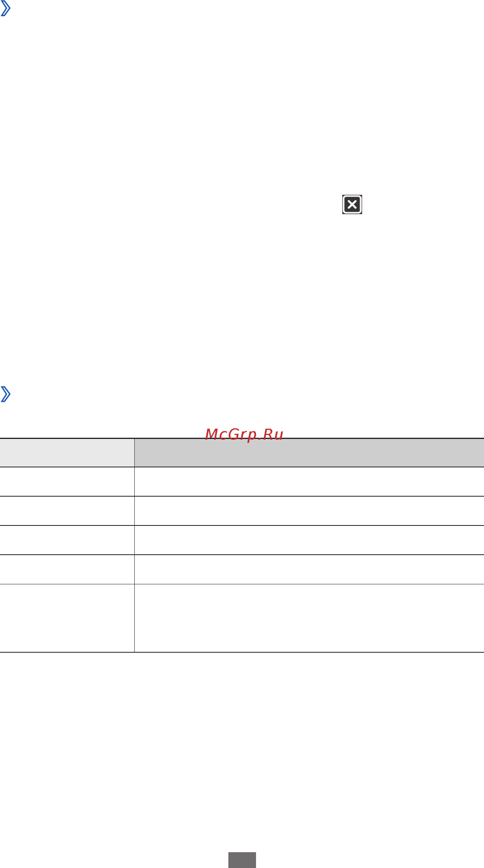Click the blue double-chevron above the table
This screenshot has width=484, height=868.
tap(6, 394)
